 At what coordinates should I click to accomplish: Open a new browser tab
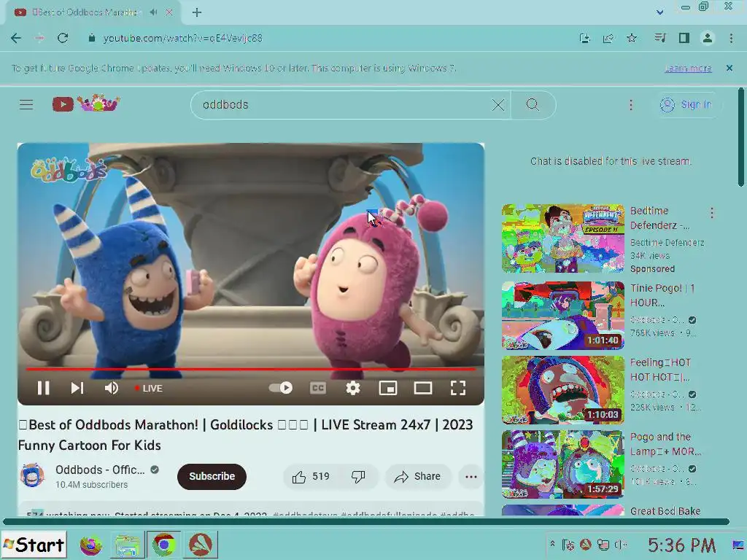pos(197,12)
